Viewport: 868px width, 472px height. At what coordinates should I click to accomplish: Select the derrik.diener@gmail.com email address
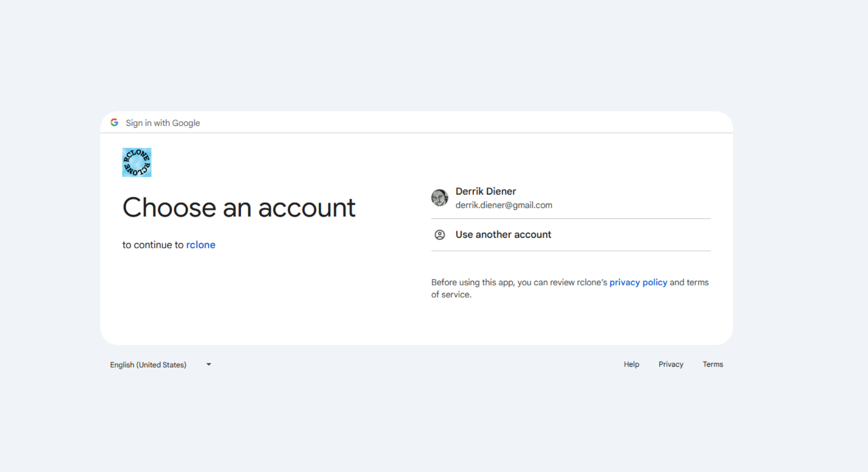tap(504, 205)
